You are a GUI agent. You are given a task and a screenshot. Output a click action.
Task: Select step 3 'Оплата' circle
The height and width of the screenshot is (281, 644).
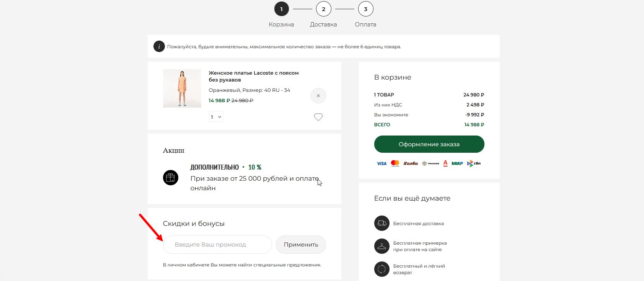(365, 9)
